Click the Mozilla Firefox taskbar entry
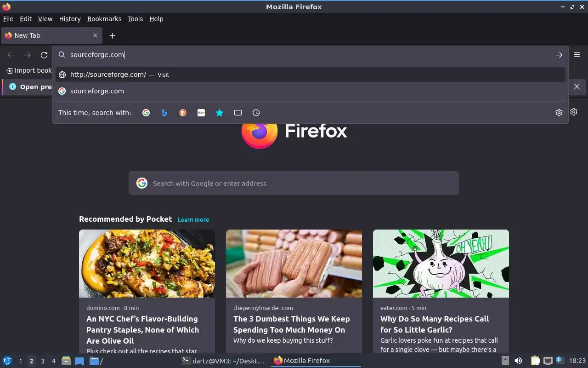Screen dimensions: 588x368 [x=315, y=361]
